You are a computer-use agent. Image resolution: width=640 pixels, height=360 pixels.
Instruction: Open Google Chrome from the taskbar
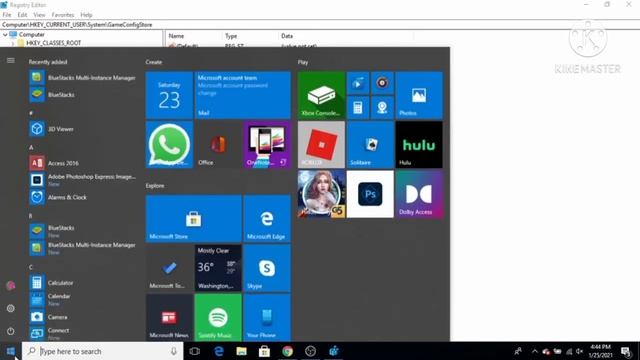[x=288, y=351]
